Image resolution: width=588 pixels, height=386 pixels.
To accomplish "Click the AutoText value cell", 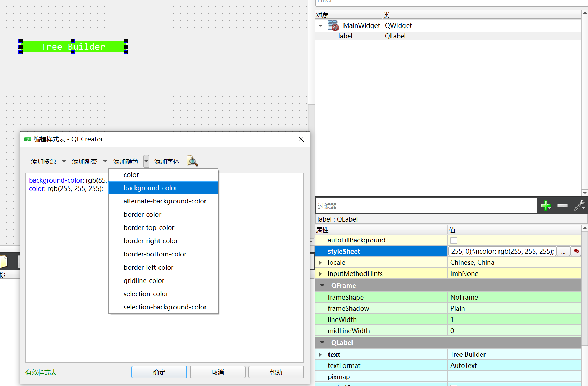I will [x=514, y=365].
